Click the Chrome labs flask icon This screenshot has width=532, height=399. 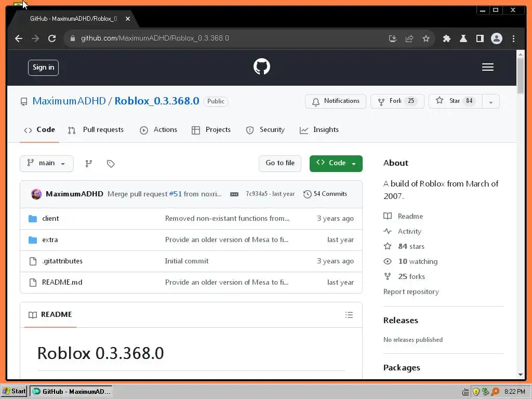tap(463, 38)
